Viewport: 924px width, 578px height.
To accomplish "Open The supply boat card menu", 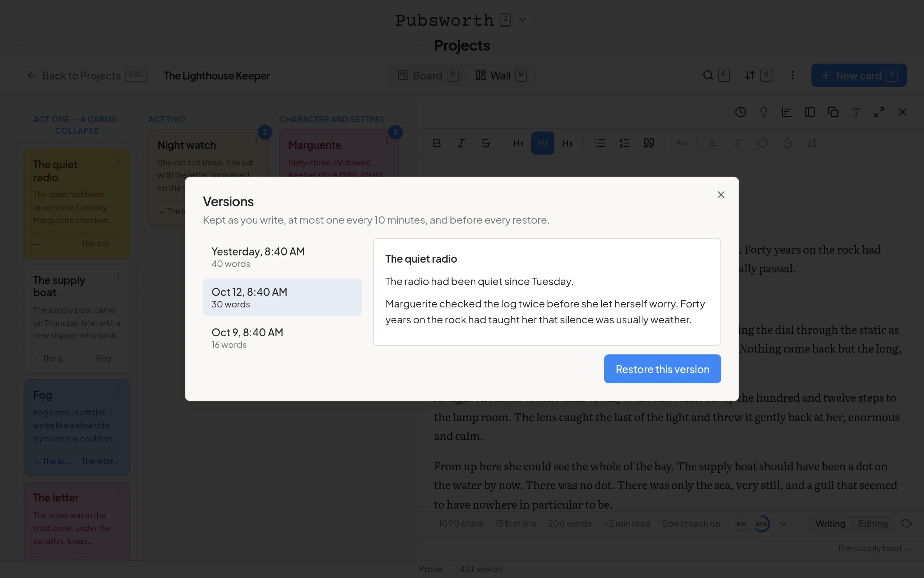I will pyautogui.click(x=118, y=276).
